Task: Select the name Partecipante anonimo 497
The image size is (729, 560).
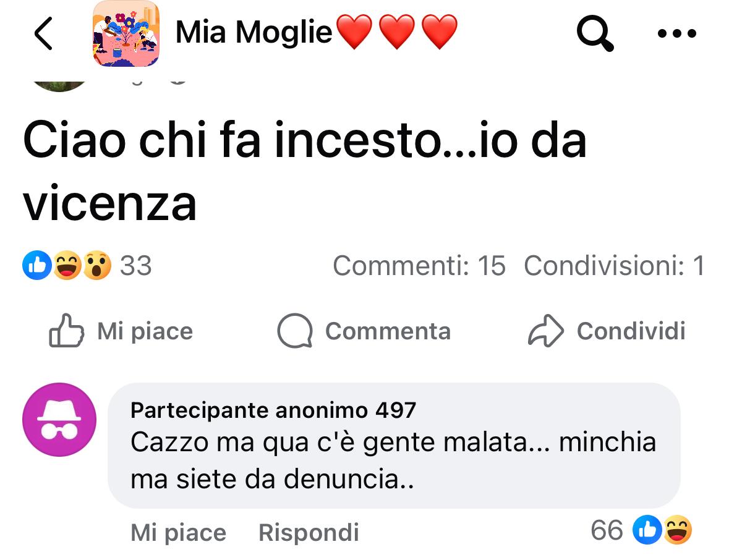Action: pos(273,410)
